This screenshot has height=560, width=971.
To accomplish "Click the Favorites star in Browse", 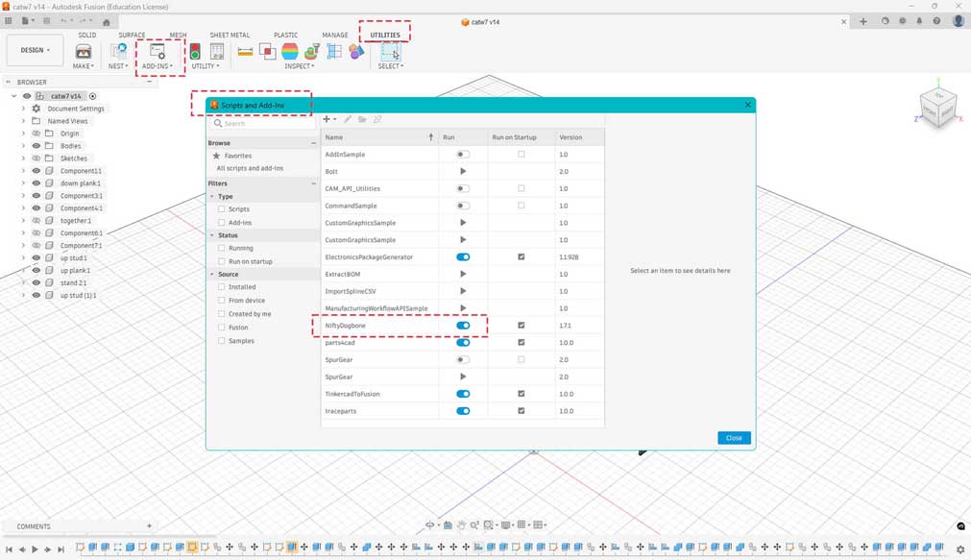I will pyautogui.click(x=217, y=157).
